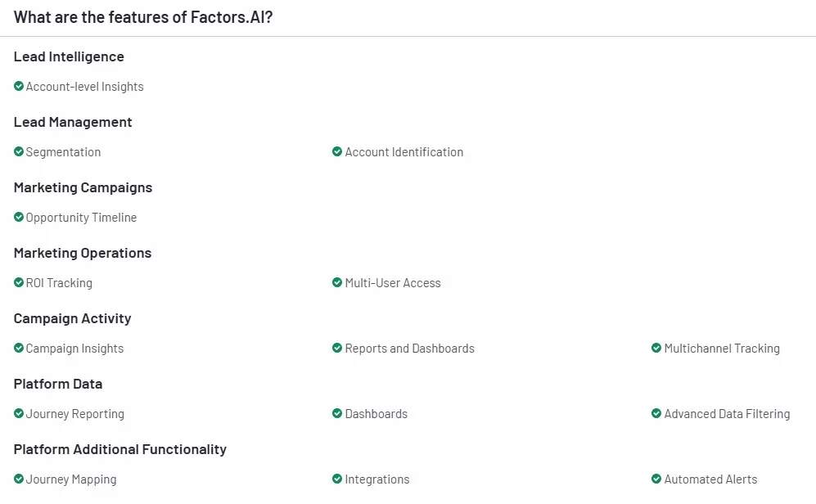Click the check icon next to Multi-User Access

[337, 283]
